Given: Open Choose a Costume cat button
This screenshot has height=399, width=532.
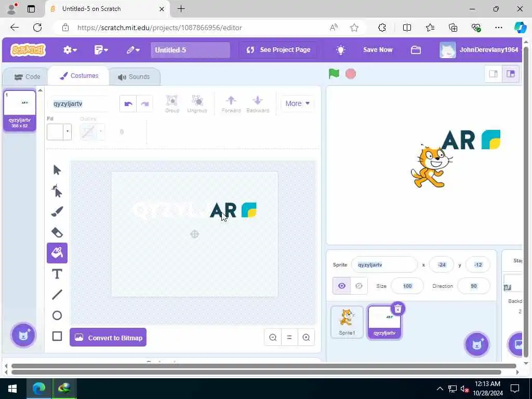Looking at the screenshot, I should point(23,335).
